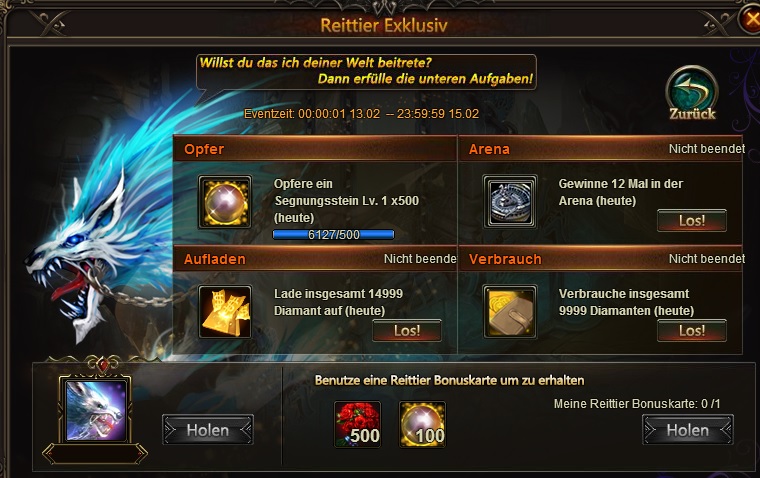760x478 pixels.
Task: Click the red roses reward icon
Action: pos(358,424)
